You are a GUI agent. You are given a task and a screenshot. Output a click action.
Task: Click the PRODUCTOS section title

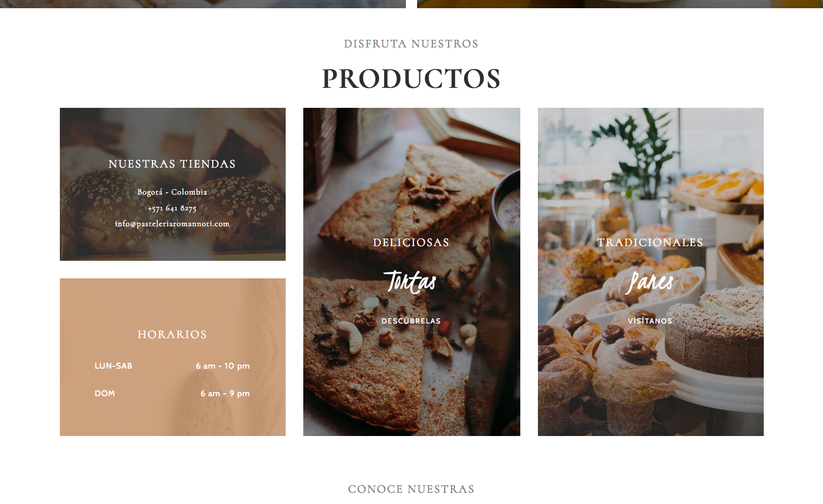click(x=411, y=79)
